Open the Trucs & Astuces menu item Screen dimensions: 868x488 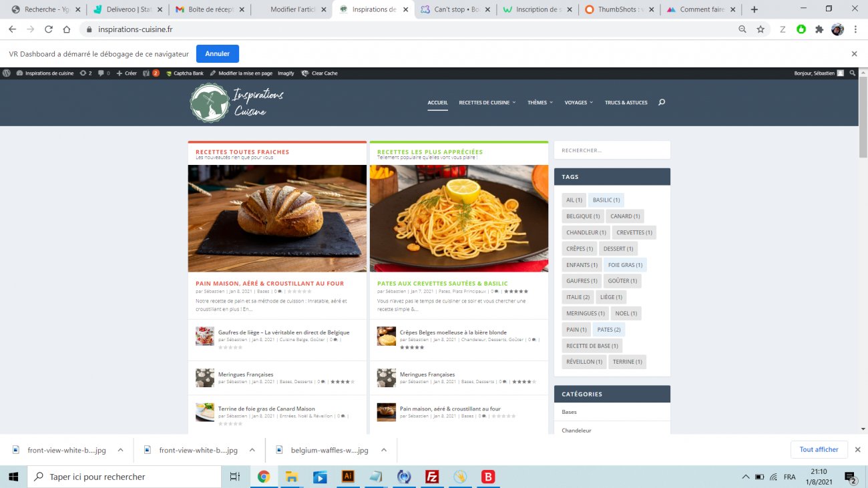[626, 103]
